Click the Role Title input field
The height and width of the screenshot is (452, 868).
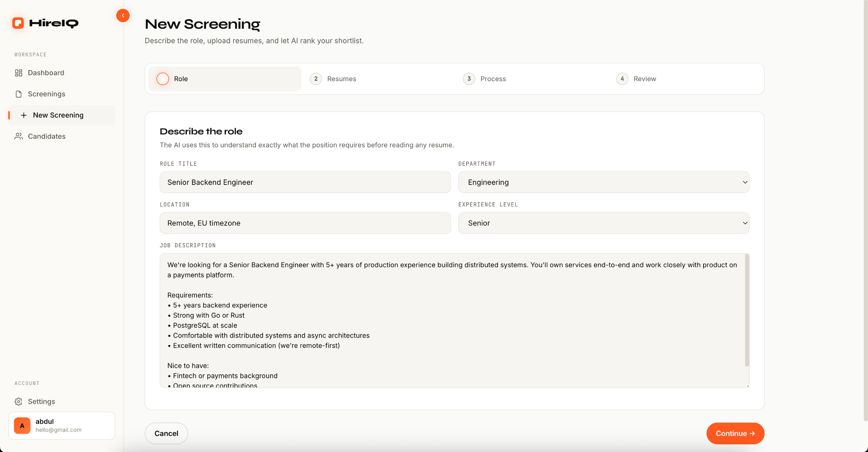point(305,182)
